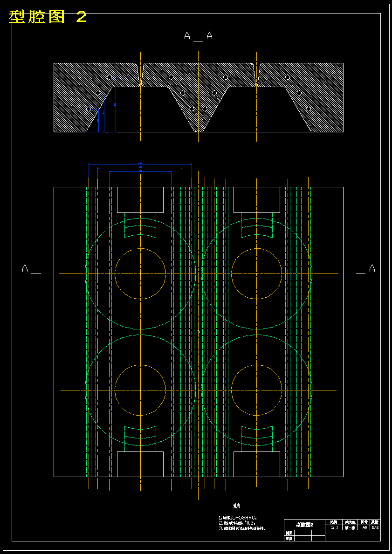The image size is (392, 554).
Task: Select title block name 型腔图2
Action: (304, 524)
